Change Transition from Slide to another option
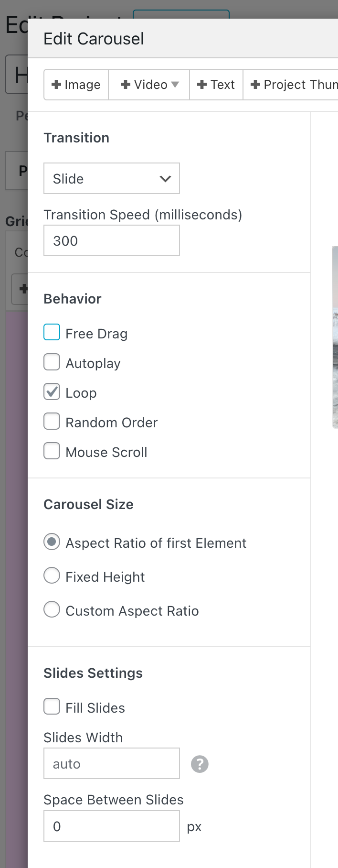 [x=111, y=178]
